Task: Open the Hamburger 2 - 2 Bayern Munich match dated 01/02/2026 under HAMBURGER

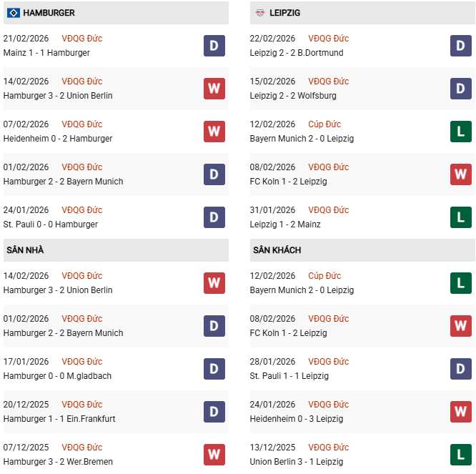Action: click(x=63, y=182)
